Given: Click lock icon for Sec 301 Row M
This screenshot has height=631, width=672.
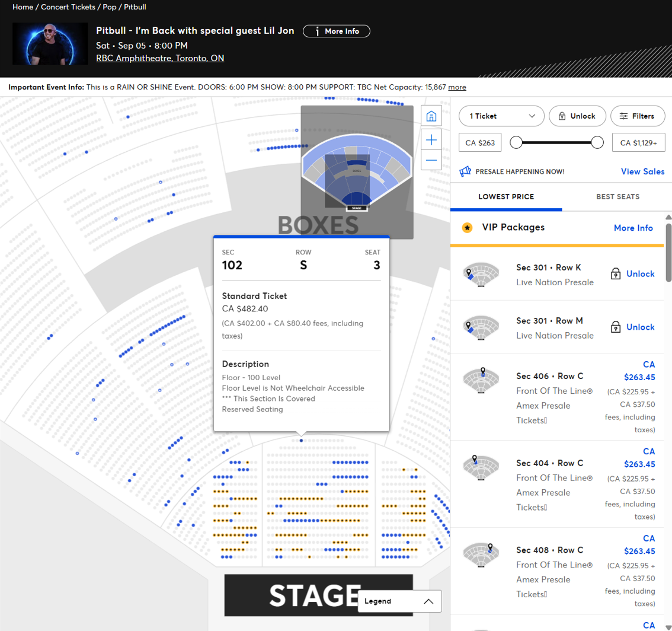Looking at the screenshot, I should point(616,327).
